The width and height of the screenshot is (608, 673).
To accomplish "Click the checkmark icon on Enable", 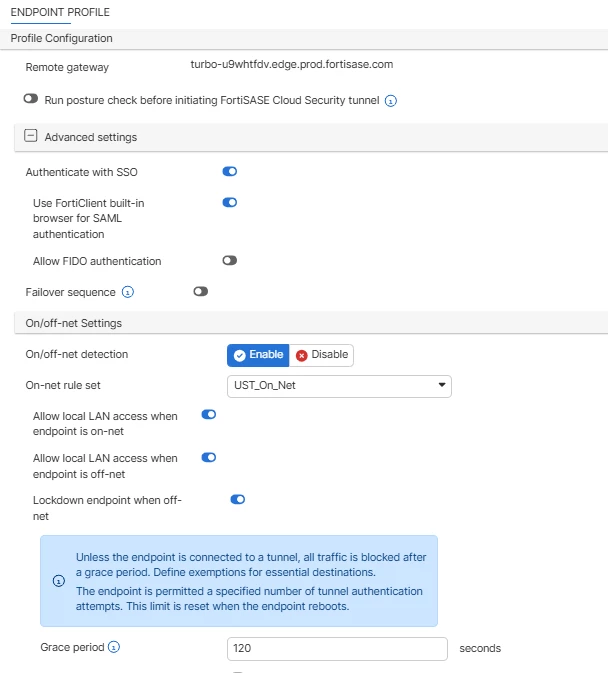I will [x=239, y=355].
